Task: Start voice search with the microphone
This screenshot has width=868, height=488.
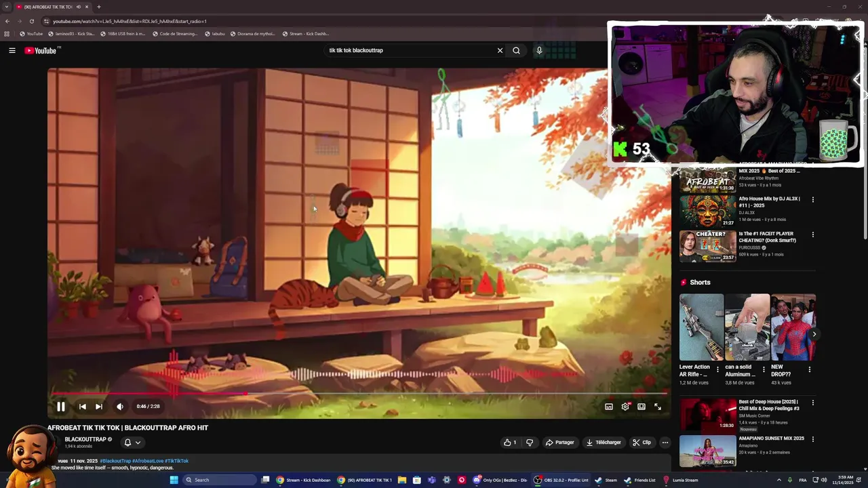Action: point(539,50)
